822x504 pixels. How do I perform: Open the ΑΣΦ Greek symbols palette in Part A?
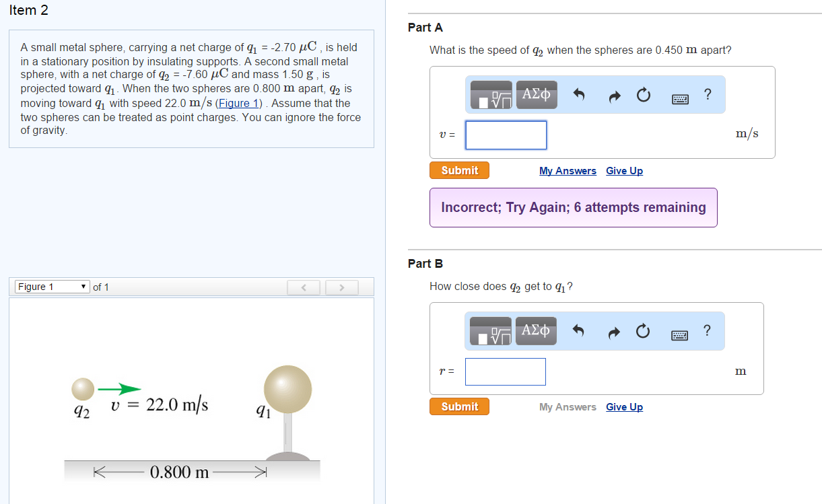pyautogui.click(x=536, y=94)
